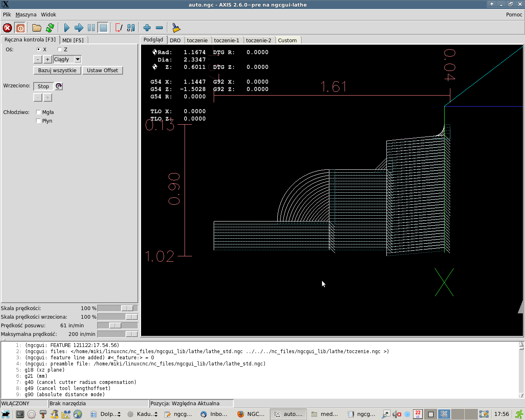Toggle optional pause M1 icon
This screenshot has width=525, height=420.
[x=131, y=28]
